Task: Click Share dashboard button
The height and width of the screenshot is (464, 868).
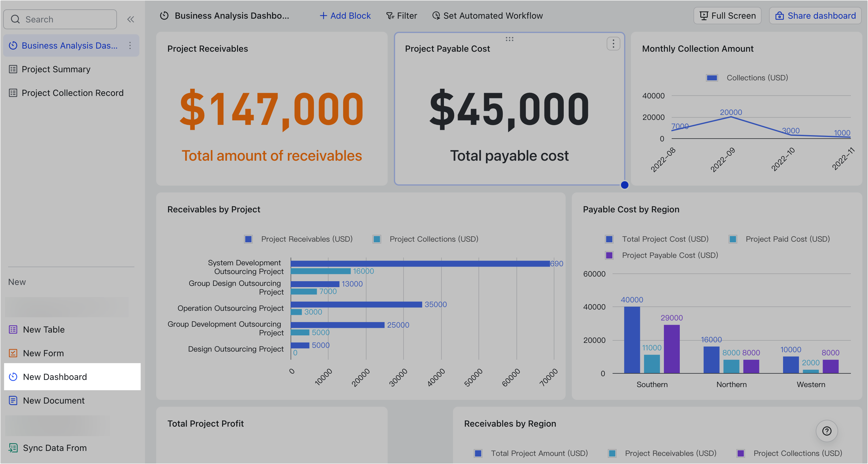Action: (815, 16)
